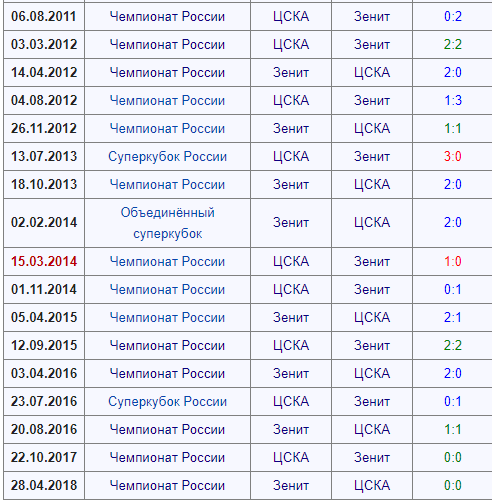Image resolution: width=492 pixels, height=500 pixels.
Task: Click score 2:0 for 03.04.2016
Action: (453, 373)
